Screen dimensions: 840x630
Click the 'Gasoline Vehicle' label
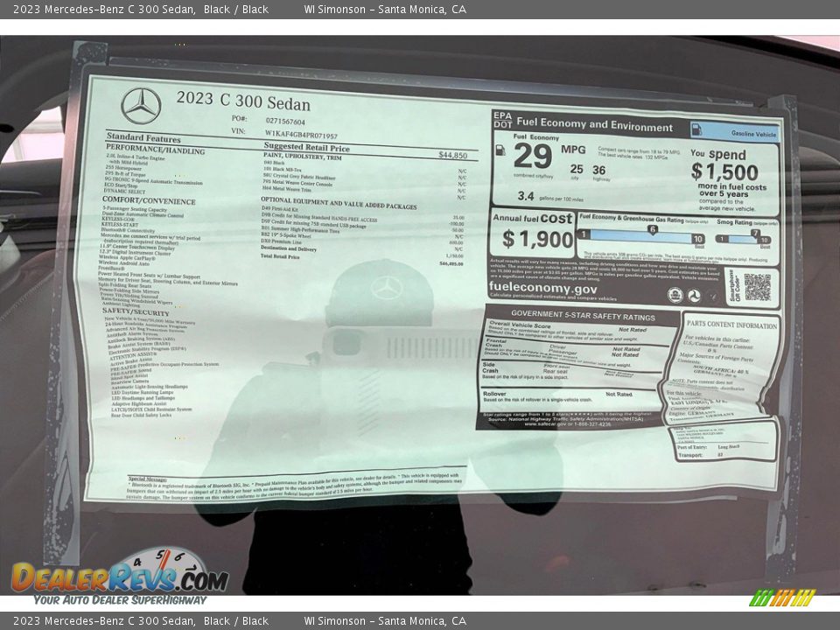753,133
